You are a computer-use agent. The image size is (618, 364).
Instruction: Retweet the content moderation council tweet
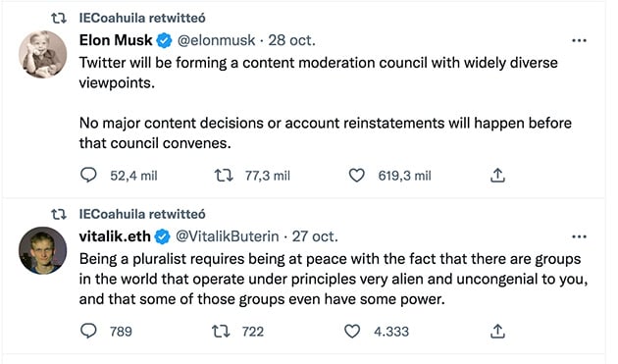pos(224,175)
